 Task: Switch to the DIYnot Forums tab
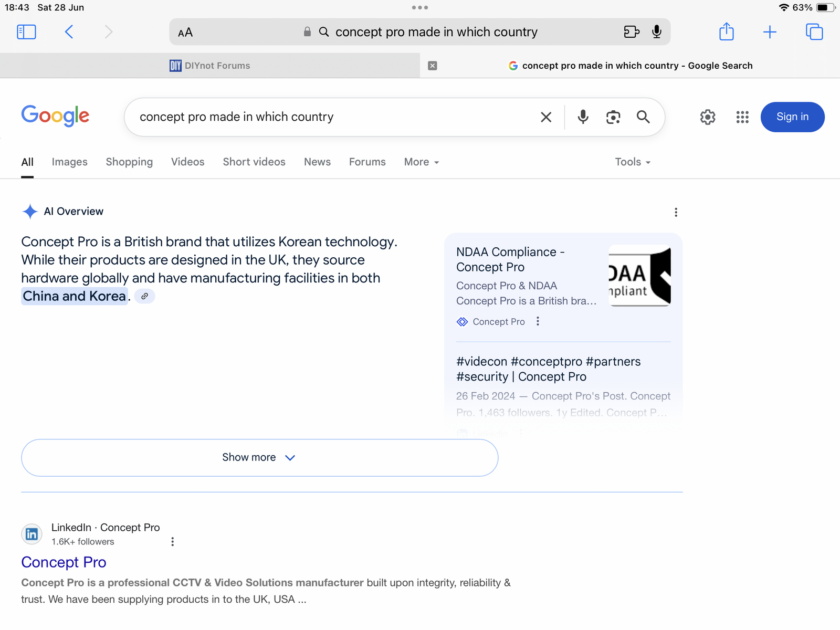pyautogui.click(x=210, y=66)
